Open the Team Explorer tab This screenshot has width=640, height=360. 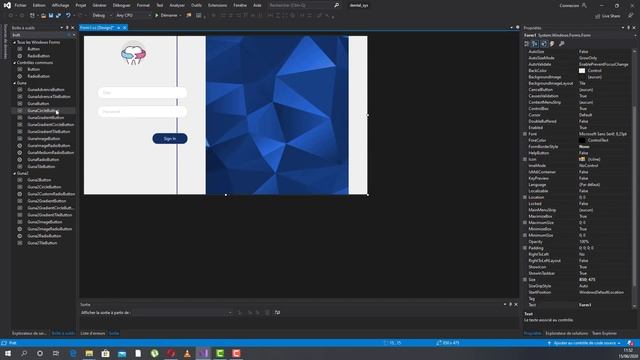[x=604, y=333]
